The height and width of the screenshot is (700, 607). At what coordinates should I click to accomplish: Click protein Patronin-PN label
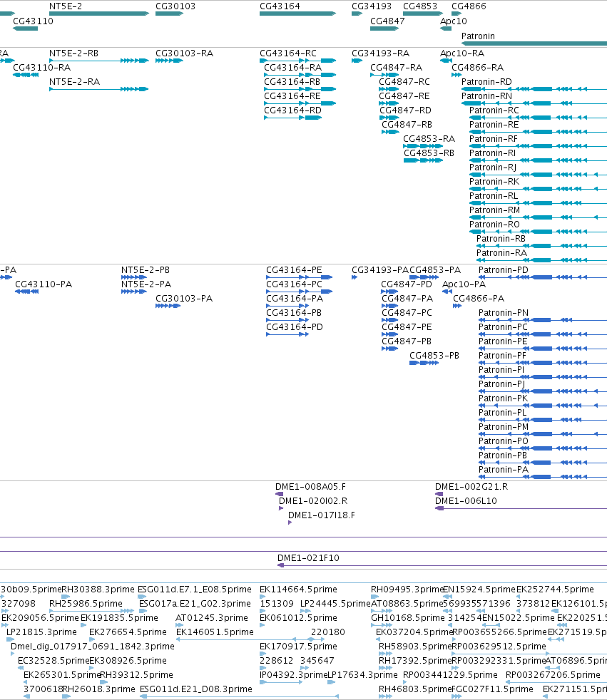[x=504, y=313]
